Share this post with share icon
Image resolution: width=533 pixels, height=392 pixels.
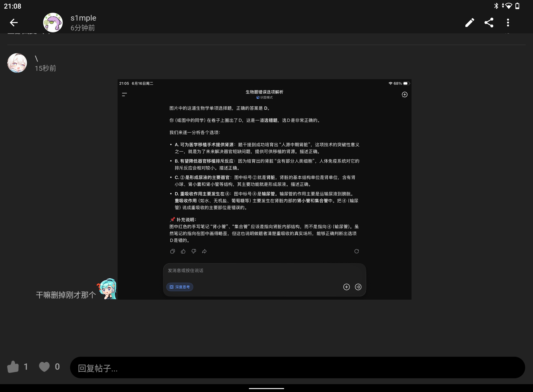489,23
